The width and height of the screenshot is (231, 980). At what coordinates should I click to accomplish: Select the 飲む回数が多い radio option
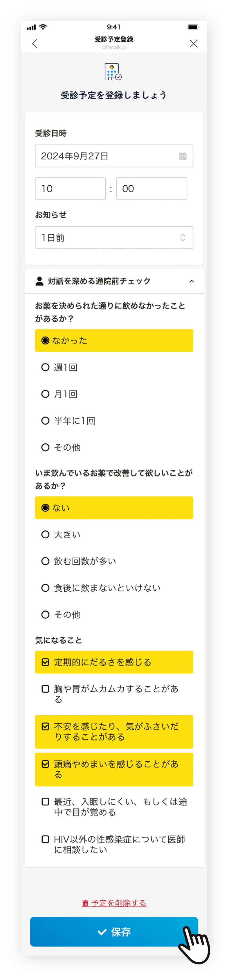(x=114, y=561)
